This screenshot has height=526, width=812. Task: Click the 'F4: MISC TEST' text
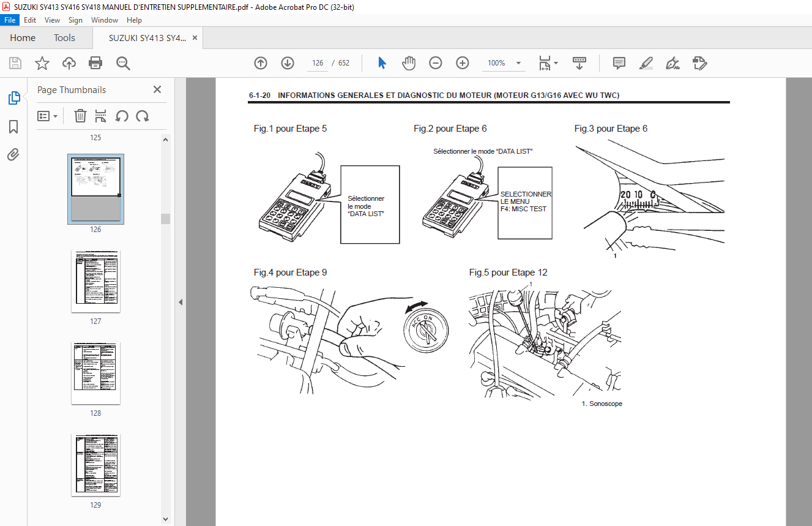(523, 209)
